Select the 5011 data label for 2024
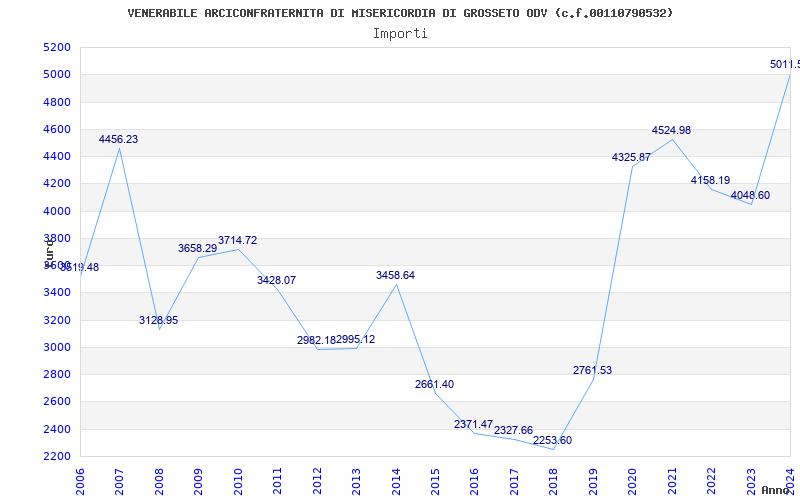This screenshot has height=500, width=800. [x=785, y=64]
